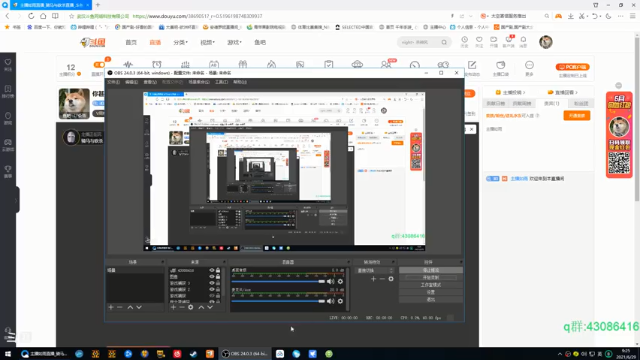Add a new scene with plus icon
Viewport: 640px width, 360px height.
point(111,307)
